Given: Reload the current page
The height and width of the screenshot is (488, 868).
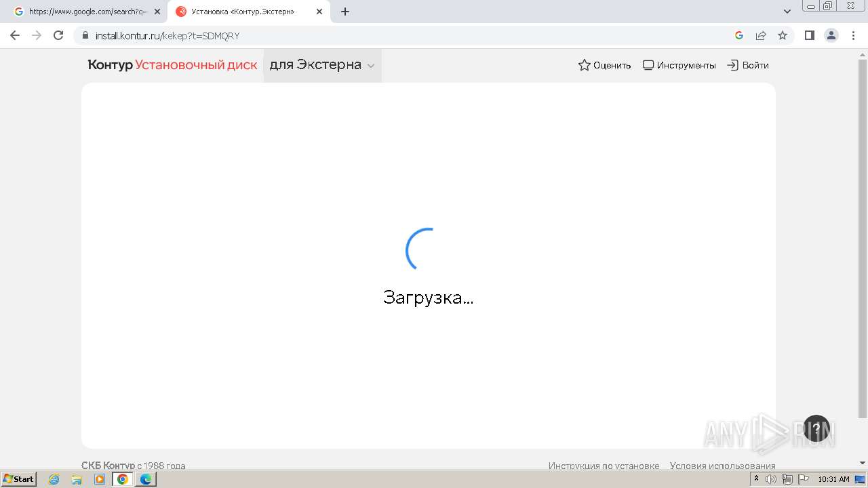Looking at the screenshot, I should click(x=58, y=35).
